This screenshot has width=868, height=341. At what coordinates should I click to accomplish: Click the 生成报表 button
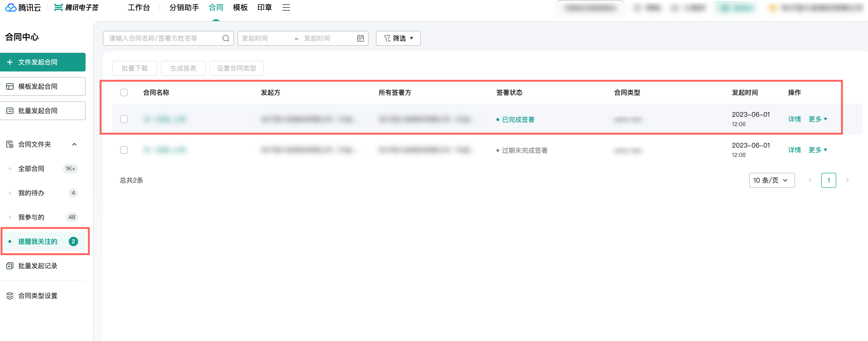[183, 68]
